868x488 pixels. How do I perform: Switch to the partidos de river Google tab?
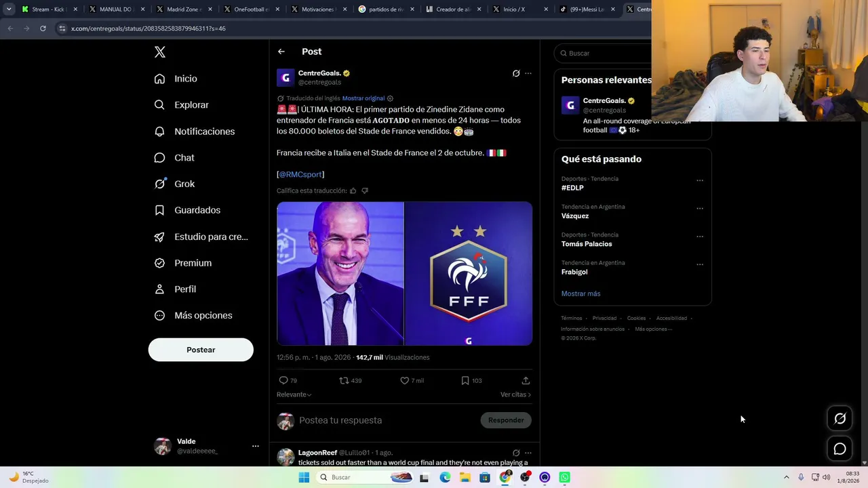click(385, 9)
